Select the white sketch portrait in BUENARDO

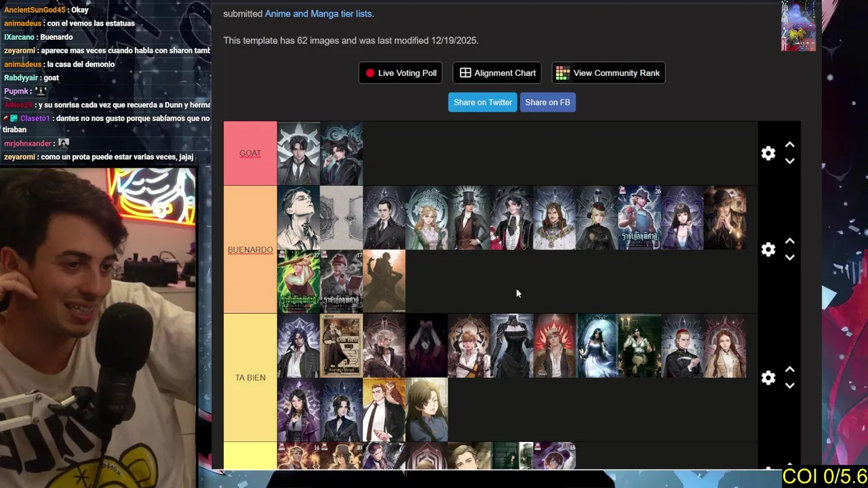coord(298,218)
